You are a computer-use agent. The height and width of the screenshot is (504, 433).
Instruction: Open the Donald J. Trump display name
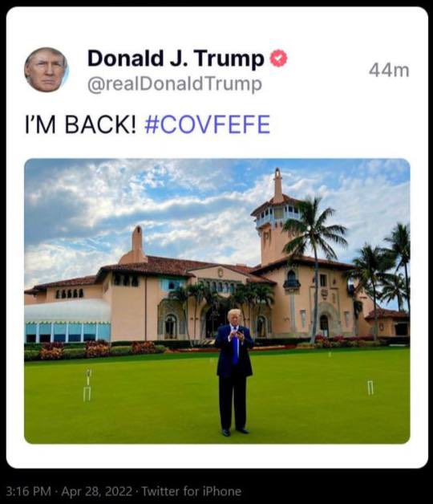(176, 59)
